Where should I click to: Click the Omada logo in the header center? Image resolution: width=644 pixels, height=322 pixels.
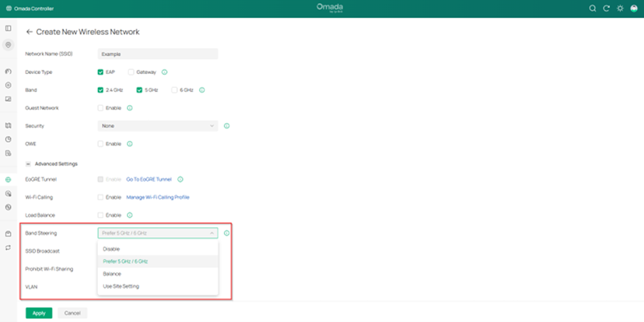pyautogui.click(x=329, y=8)
